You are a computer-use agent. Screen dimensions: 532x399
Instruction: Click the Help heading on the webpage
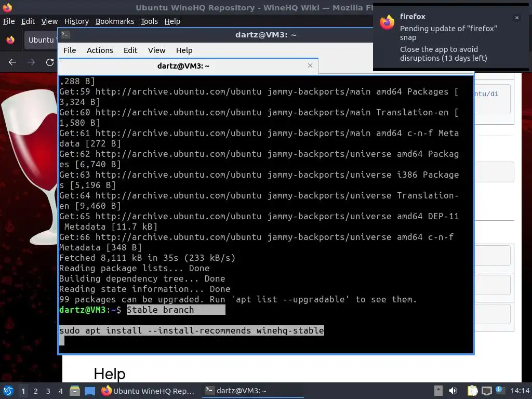click(109, 374)
